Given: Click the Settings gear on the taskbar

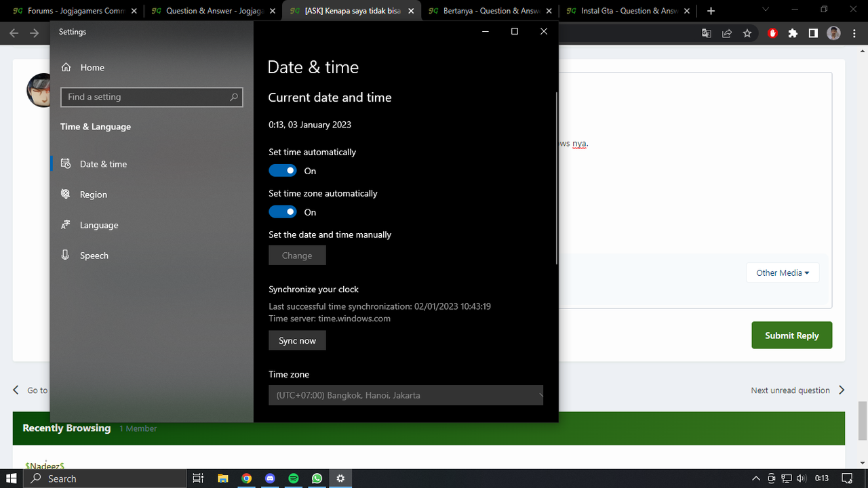Looking at the screenshot, I should tap(340, 479).
